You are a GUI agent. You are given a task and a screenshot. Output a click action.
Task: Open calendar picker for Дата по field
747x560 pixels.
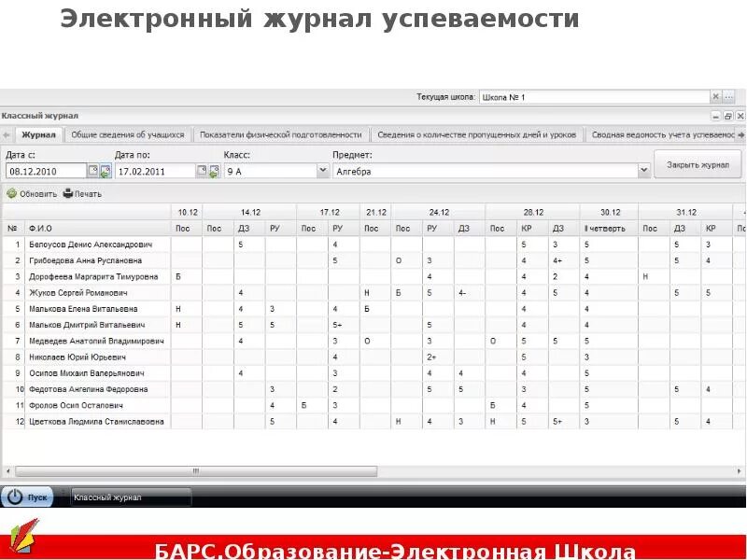click(x=202, y=171)
